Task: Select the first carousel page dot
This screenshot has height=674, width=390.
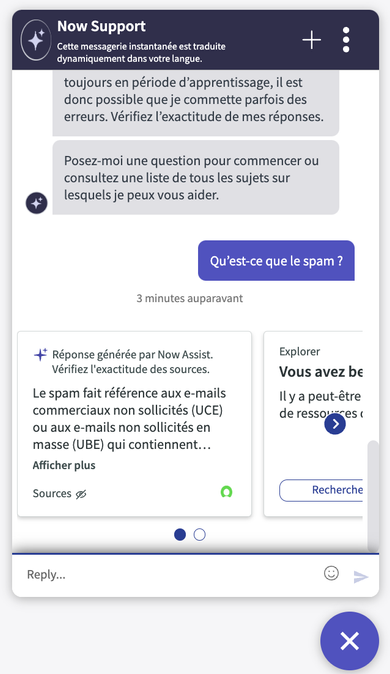Action: tap(180, 534)
